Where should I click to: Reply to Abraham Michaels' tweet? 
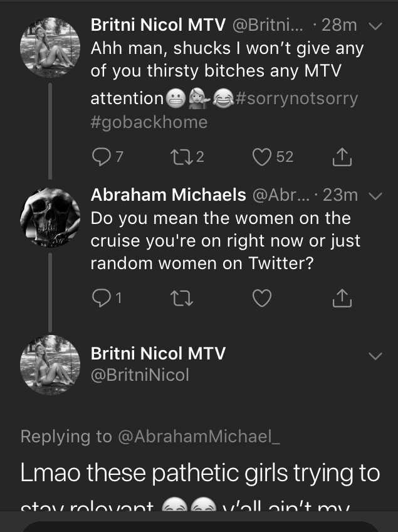(107, 298)
